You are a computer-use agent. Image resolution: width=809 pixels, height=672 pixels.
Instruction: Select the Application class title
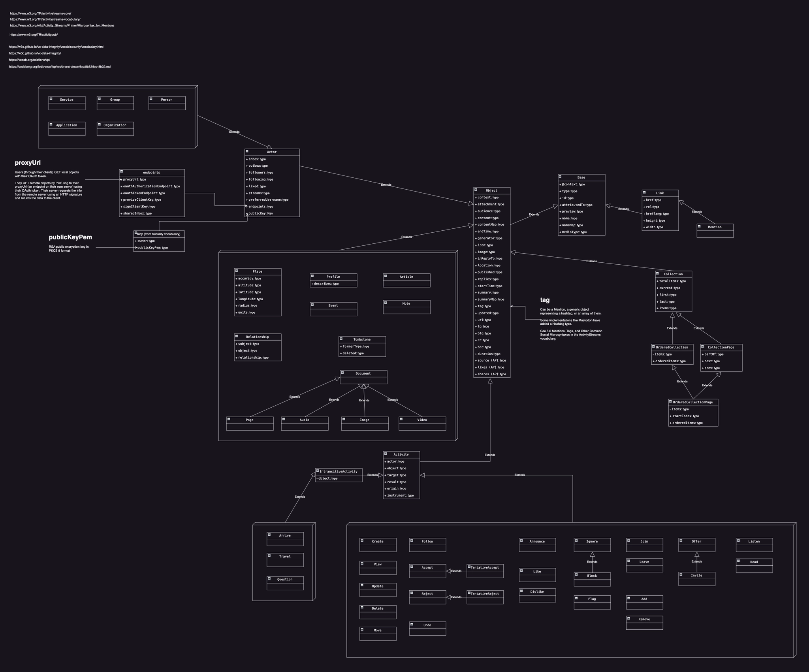pyautogui.click(x=67, y=125)
